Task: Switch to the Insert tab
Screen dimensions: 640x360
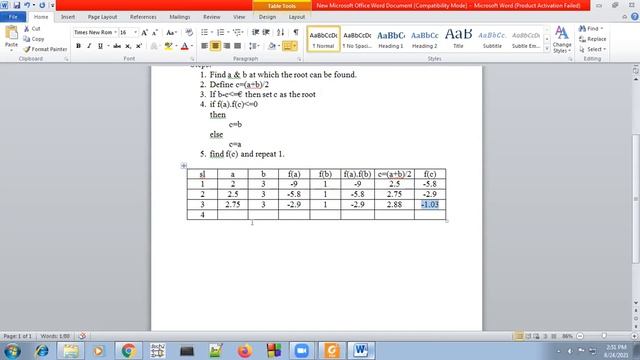Action: coord(68,17)
